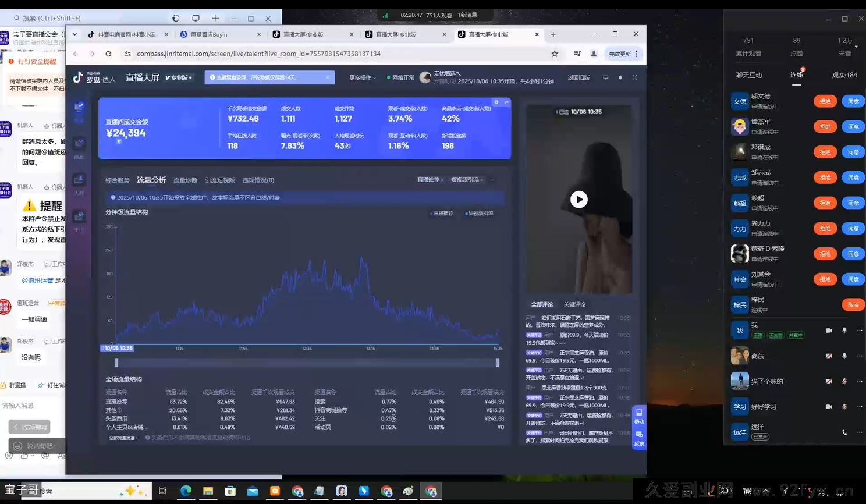The image size is (866, 504).
Task: Click the settings gear on the blue metrics card
Action: [x=496, y=102]
